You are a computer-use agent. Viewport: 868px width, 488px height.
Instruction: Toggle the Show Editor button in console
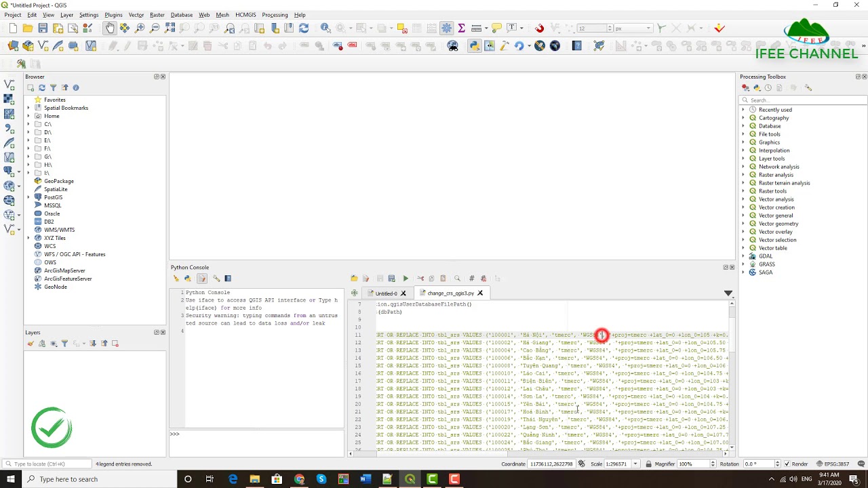202,279
